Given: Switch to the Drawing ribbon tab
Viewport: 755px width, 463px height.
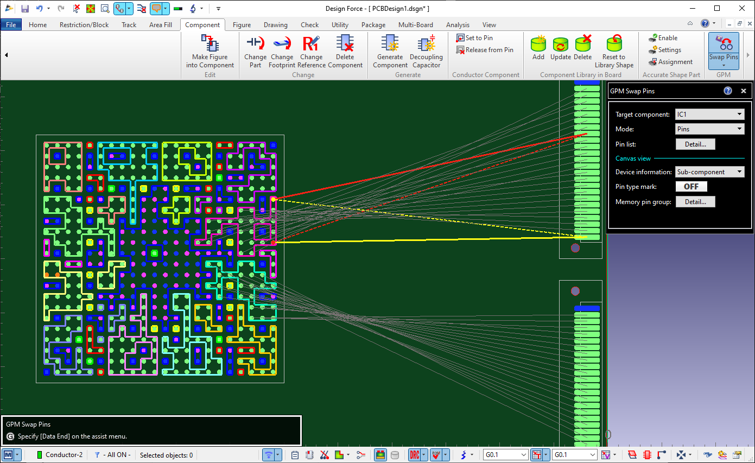Looking at the screenshot, I should tap(275, 25).
